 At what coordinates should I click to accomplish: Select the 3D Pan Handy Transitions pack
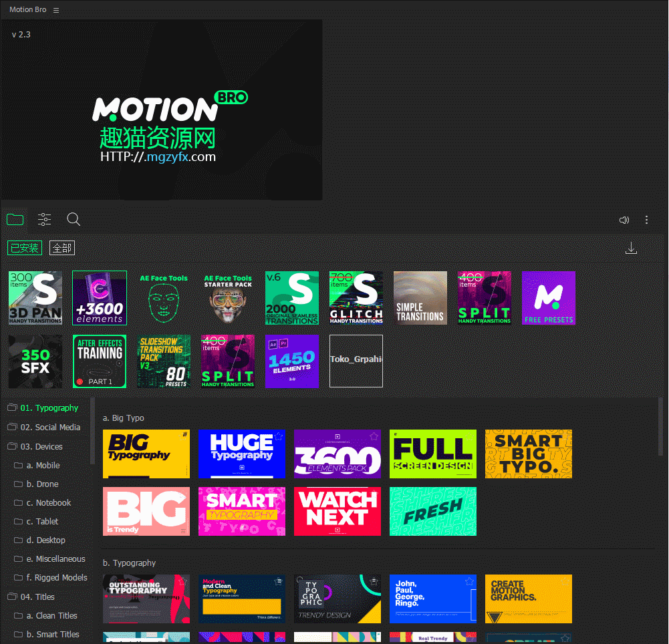click(35, 298)
